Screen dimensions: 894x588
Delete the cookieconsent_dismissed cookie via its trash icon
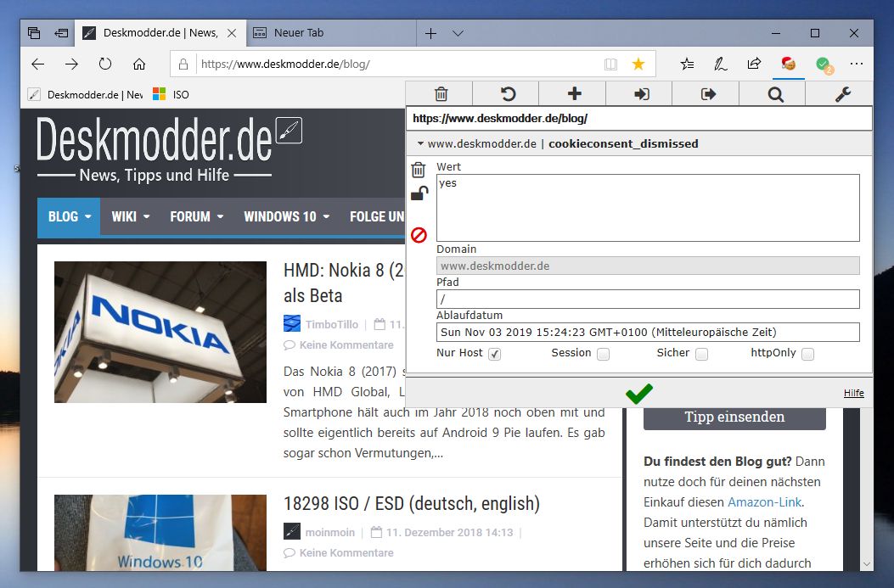tap(419, 169)
